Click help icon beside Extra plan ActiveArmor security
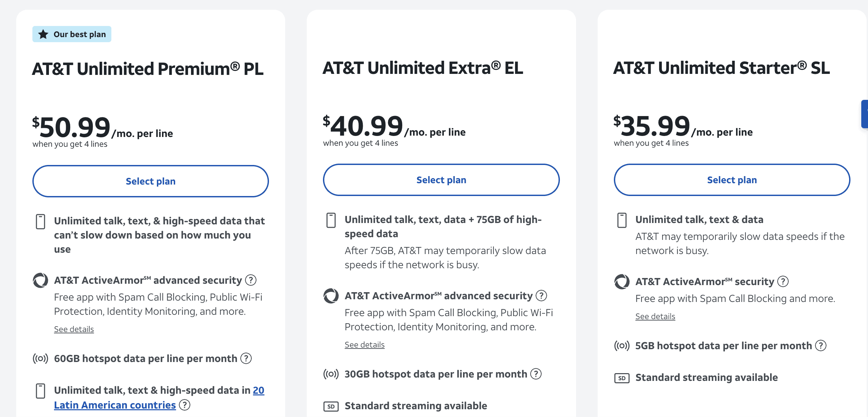This screenshot has width=868, height=417. coord(541,296)
